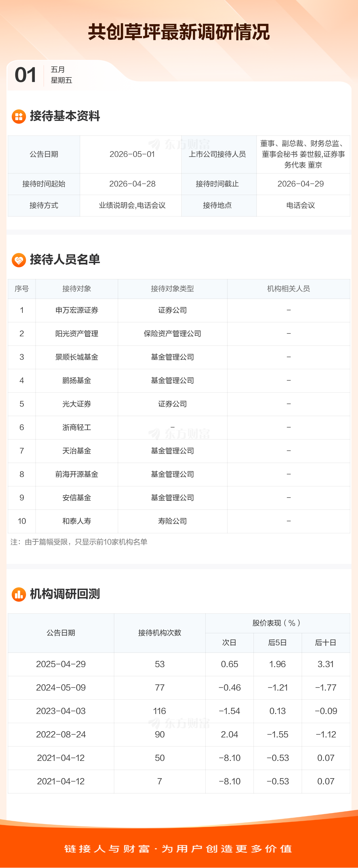Click the handshake icon beside 接待人员名单
This screenshot has height=868, width=358.
pyautogui.click(x=19, y=260)
